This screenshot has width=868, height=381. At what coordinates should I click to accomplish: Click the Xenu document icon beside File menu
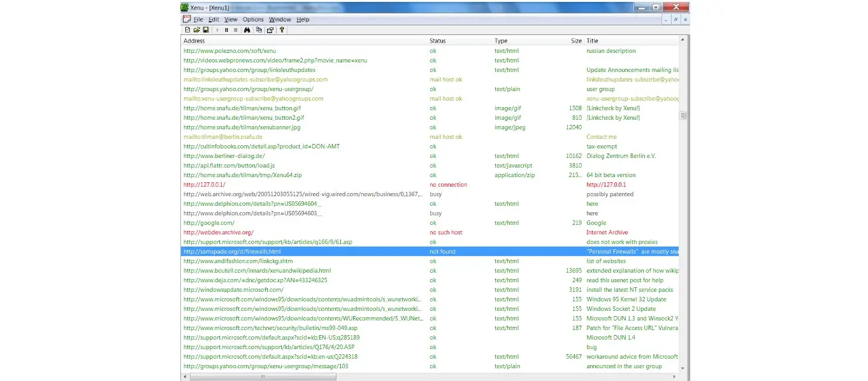pyautogui.click(x=186, y=19)
